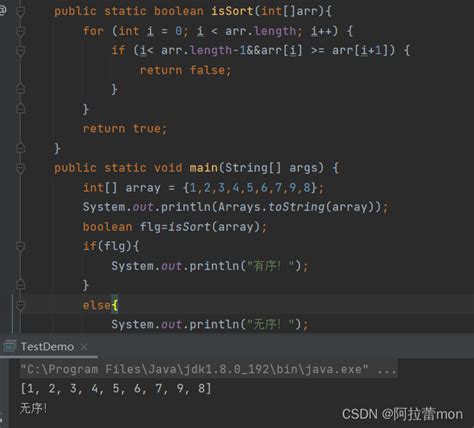Switch to the TestDemo run tab
Screen dimensions: 474x428
47,347
